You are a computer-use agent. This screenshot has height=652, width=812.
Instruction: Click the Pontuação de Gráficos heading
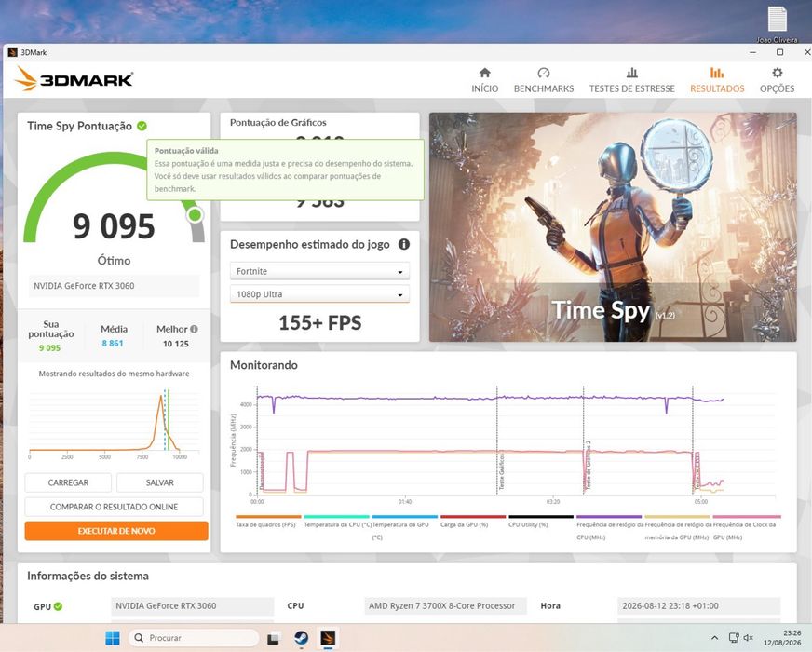point(278,123)
